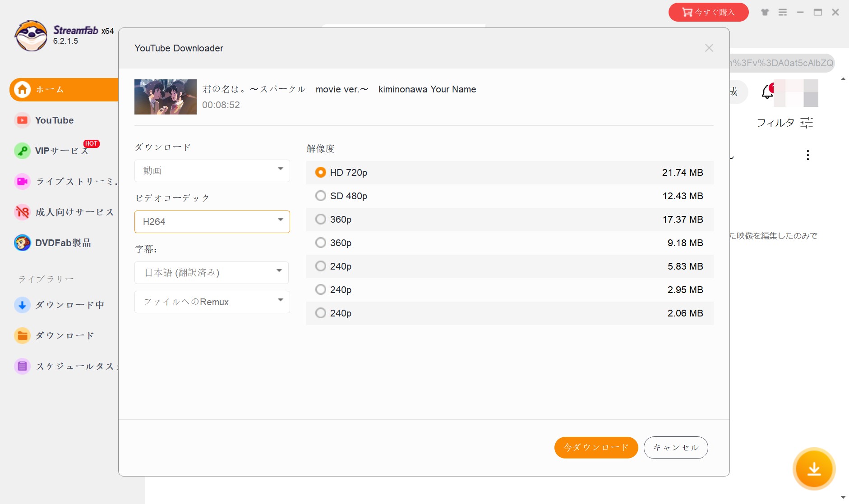849x504 pixels.
Task: Click the Your Name video thumbnail
Action: coord(166,97)
